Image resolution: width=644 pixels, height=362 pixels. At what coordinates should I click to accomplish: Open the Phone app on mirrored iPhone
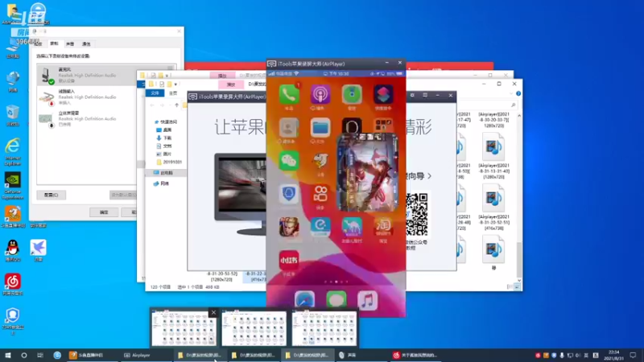289,94
